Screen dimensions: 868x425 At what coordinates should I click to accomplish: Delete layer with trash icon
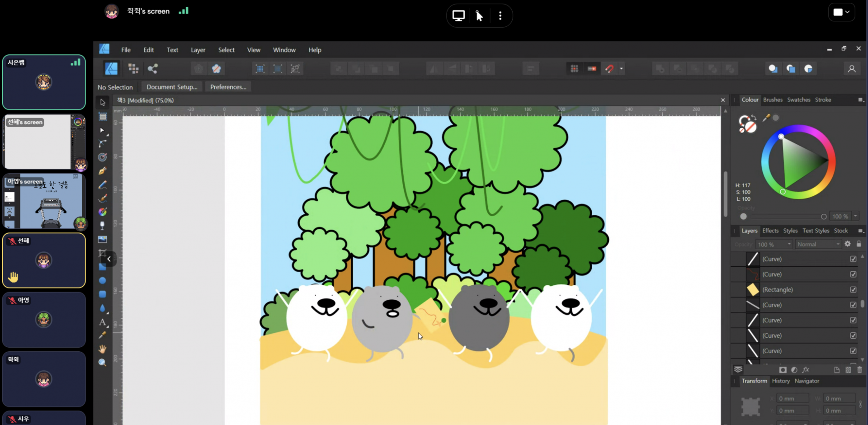click(859, 369)
